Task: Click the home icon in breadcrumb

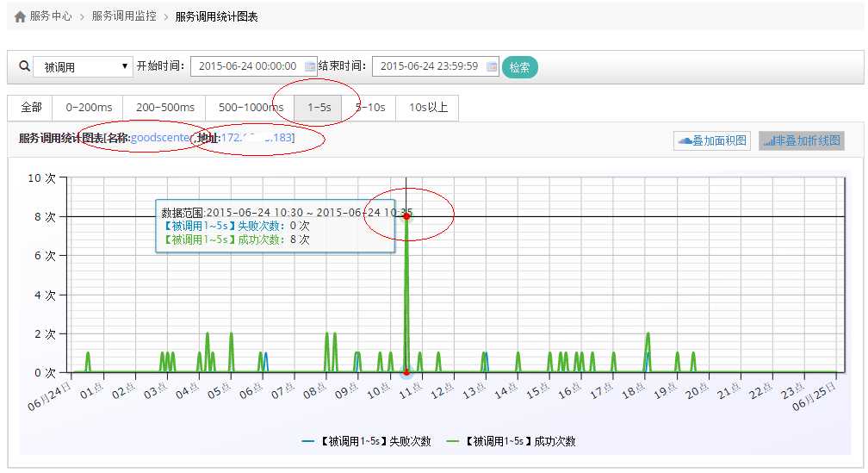Action: [x=20, y=16]
